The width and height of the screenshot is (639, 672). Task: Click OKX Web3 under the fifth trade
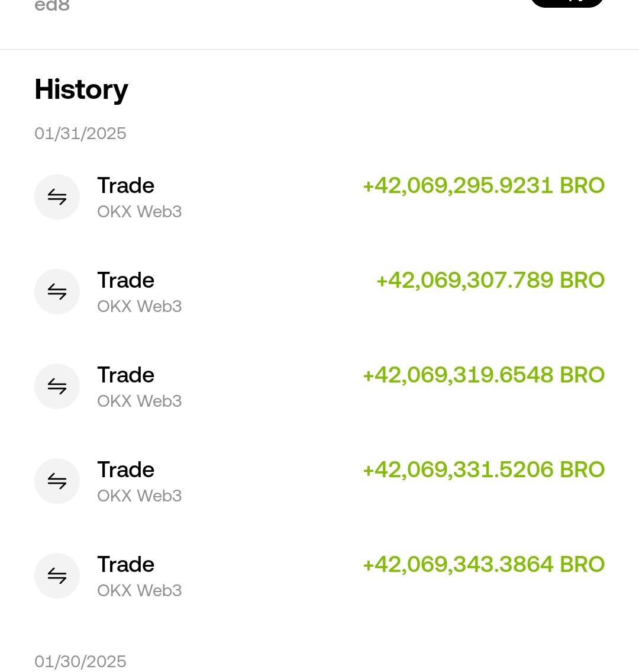click(x=140, y=590)
